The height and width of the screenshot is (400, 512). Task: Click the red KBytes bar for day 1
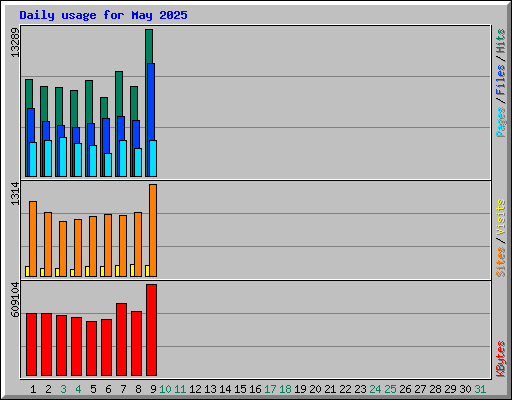(31, 345)
